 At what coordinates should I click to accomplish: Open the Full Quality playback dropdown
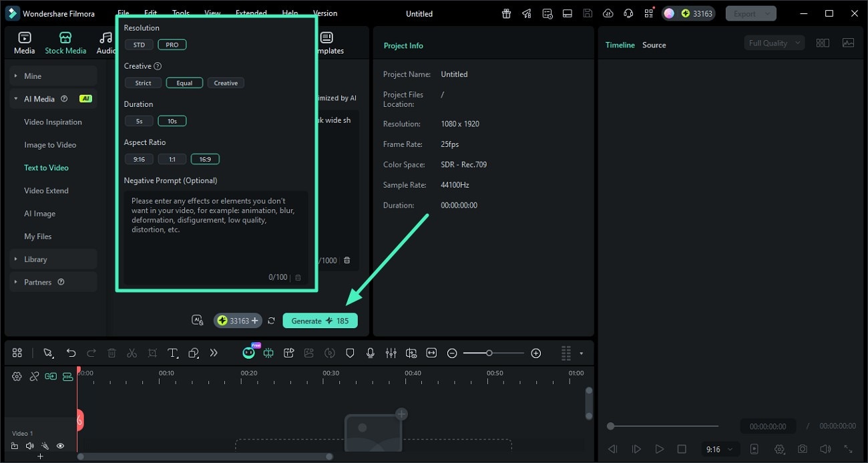point(773,42)
